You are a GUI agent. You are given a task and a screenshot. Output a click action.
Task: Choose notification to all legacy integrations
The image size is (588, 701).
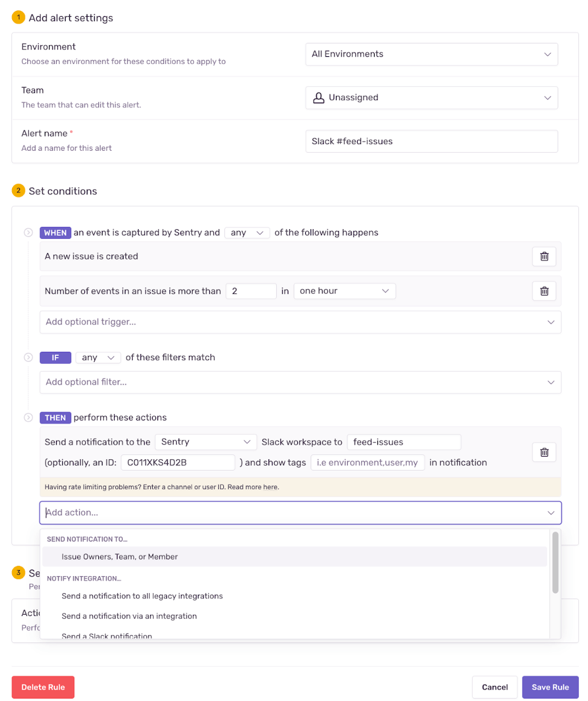tap(142, 596)
